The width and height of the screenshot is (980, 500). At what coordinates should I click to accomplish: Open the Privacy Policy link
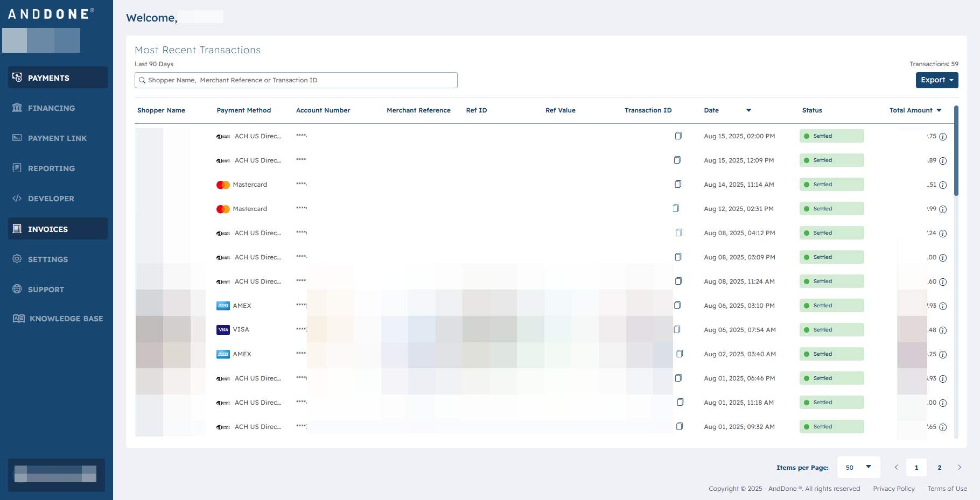click(894, 489)
